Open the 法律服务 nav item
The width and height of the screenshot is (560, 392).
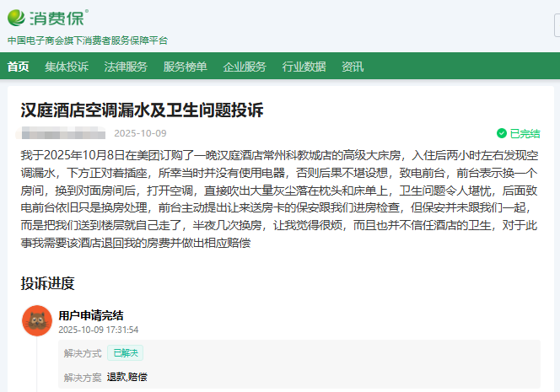point(126,67)
